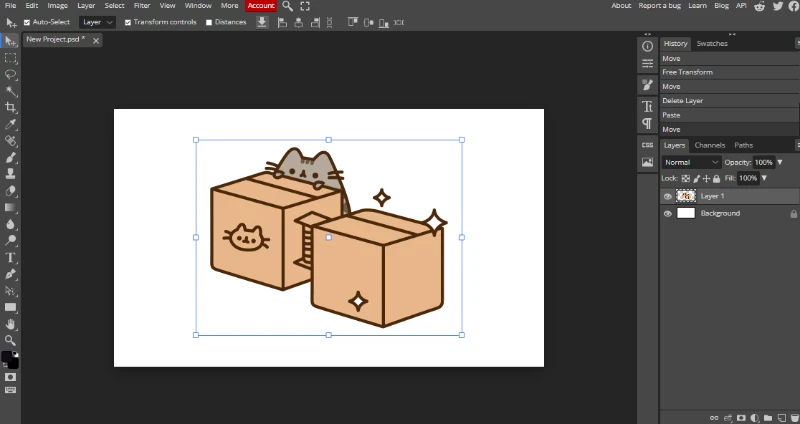Click the download export icon in options bar
The width and height of the screenshot is (800, 424).
[262, 22]
